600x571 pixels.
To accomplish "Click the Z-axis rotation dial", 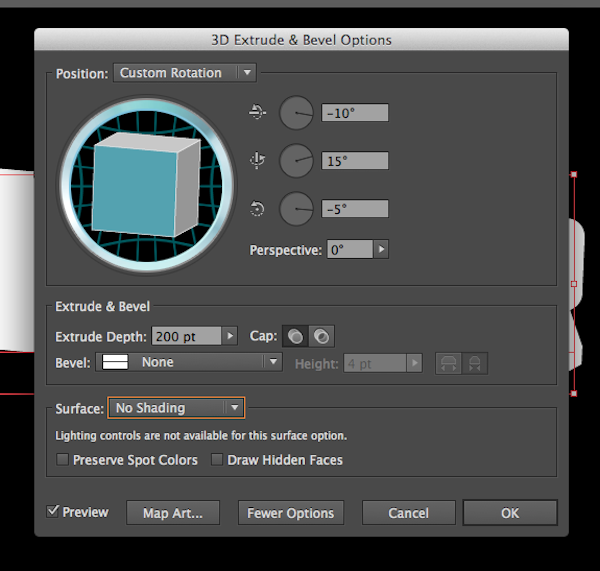I will [295, 209].
